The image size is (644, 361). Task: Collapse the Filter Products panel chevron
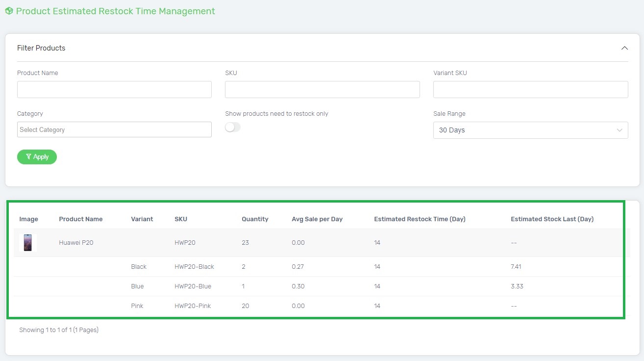(624, 48)
